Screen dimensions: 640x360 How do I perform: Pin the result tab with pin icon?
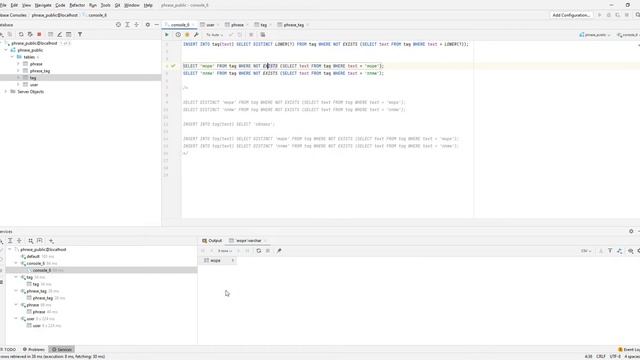(279, 251)
